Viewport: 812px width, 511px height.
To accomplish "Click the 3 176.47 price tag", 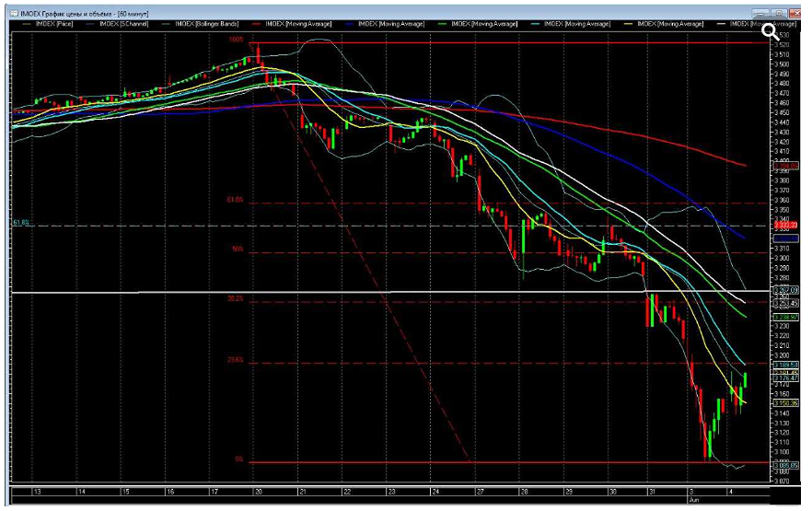I will pos(785,378).
